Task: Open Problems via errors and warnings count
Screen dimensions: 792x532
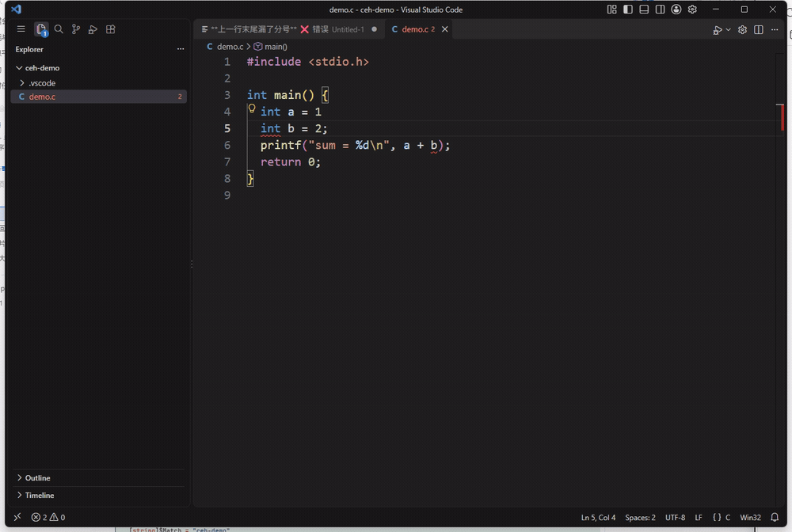Action: (48, 518)
